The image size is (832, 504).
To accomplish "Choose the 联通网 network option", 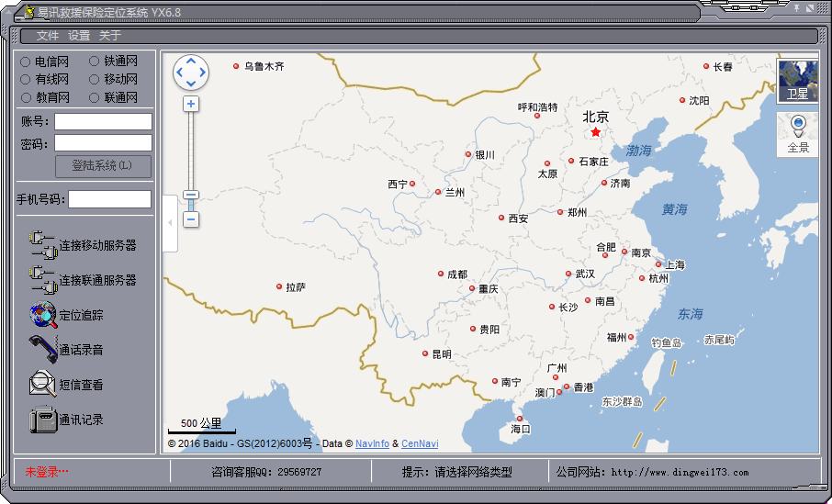I will [x=95, y=97].
